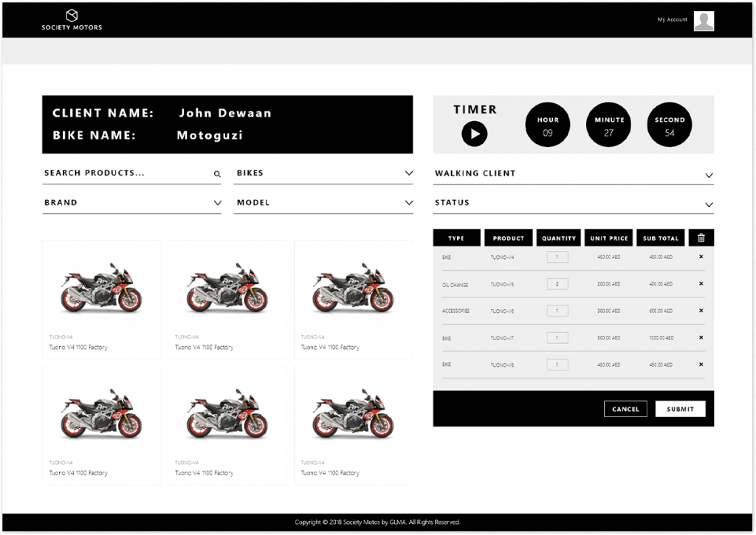Focus the Search Products field

click(x=131, y=173)
